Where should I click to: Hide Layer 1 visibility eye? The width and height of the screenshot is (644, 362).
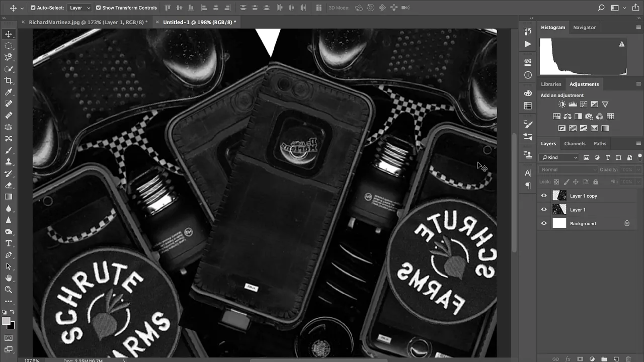(544, 210)
